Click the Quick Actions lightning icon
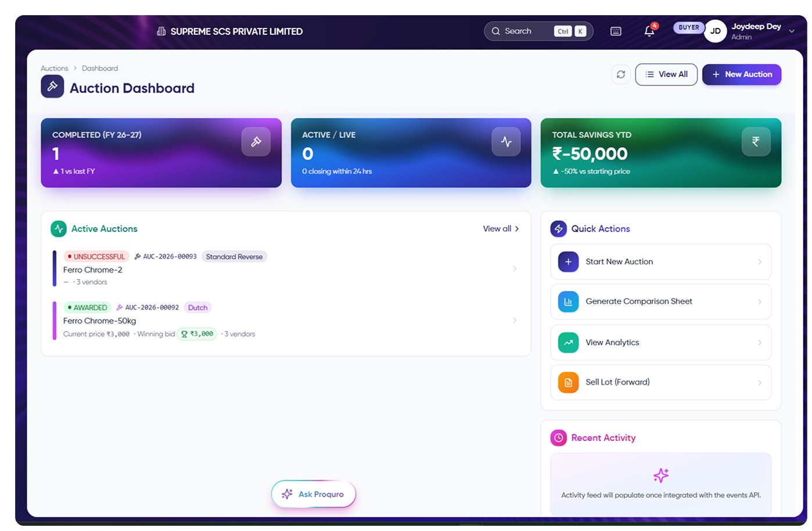The image size is (812, 531). click(x=558, y=229)
